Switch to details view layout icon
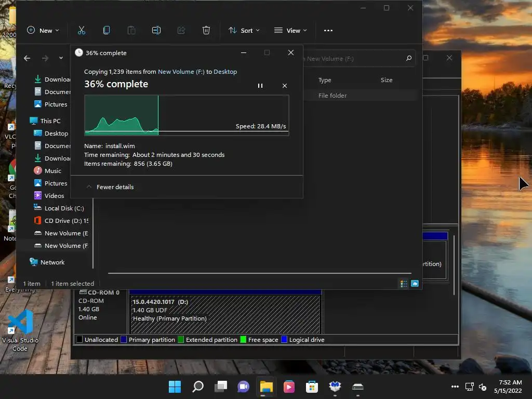The height and width of the screenshot is (399, 532). [404, 284]
